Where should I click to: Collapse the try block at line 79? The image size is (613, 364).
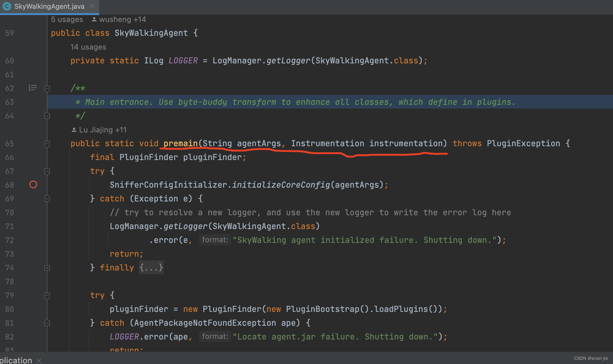pyautogui.click(x=47, y=296)
